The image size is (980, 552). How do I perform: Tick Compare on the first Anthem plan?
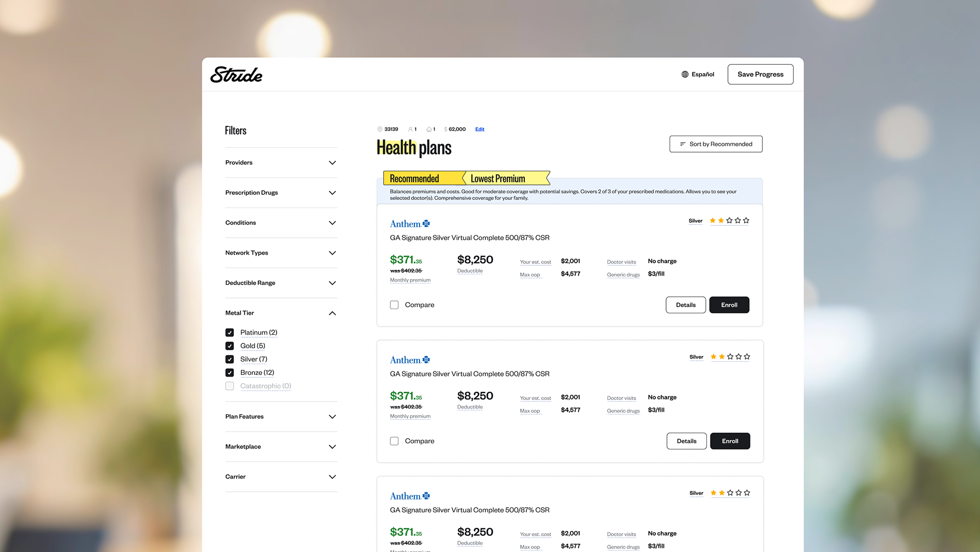click(x=394, y=305)
